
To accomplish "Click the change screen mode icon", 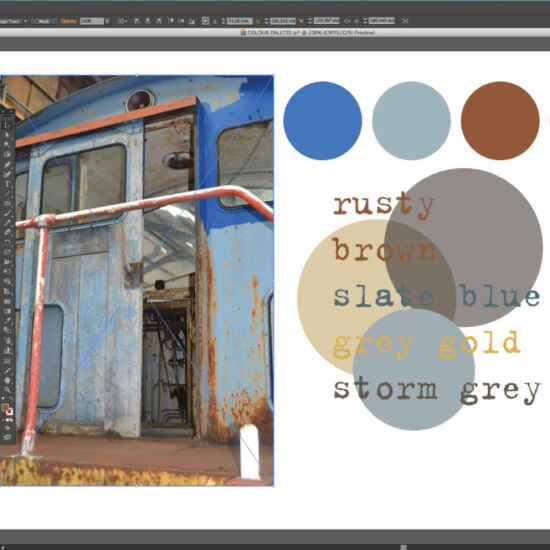I will click(7, 437).
